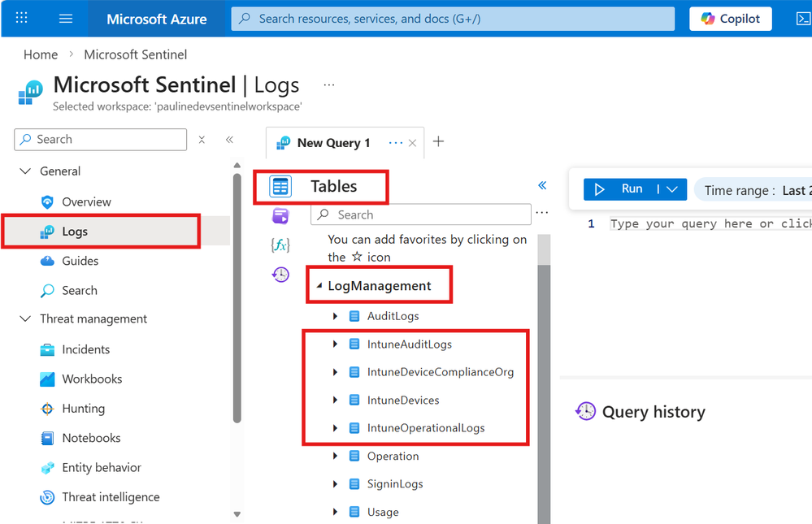Screen dimensions: 812x524
Task: Open the Azure portal hamburger menu
Action: pos(66,19)
